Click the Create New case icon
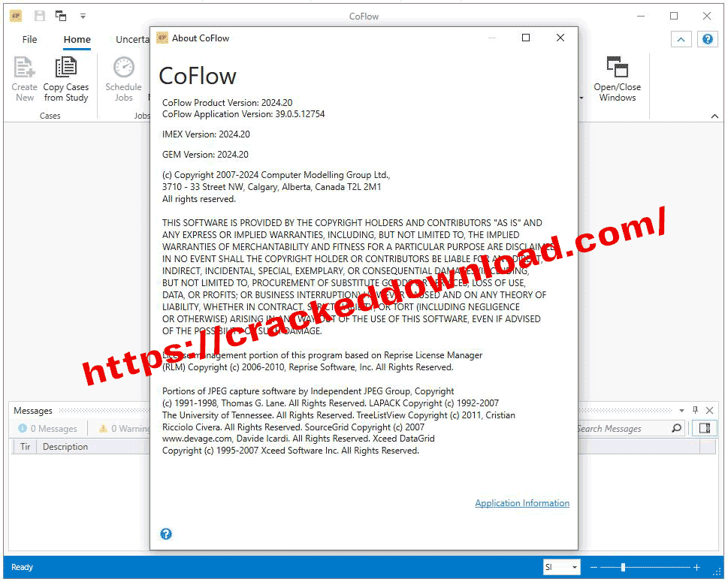The image size is (728, 582). pyautogui.click(x=24, y=68)
